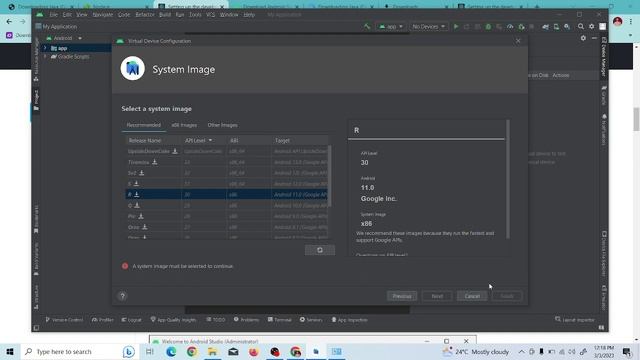Open the app run configuration dropdown
The height and width of the screenshot is (360, 640).
391,27
